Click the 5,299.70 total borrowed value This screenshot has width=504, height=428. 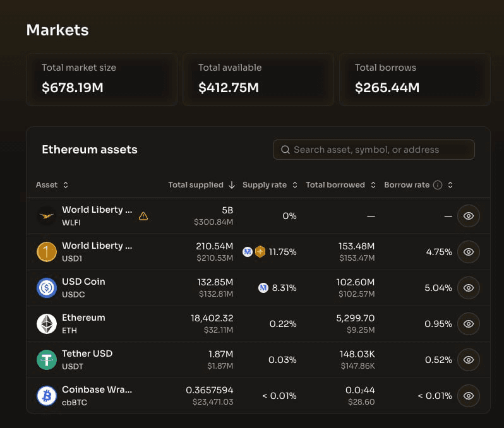click(x=356, y=318)
